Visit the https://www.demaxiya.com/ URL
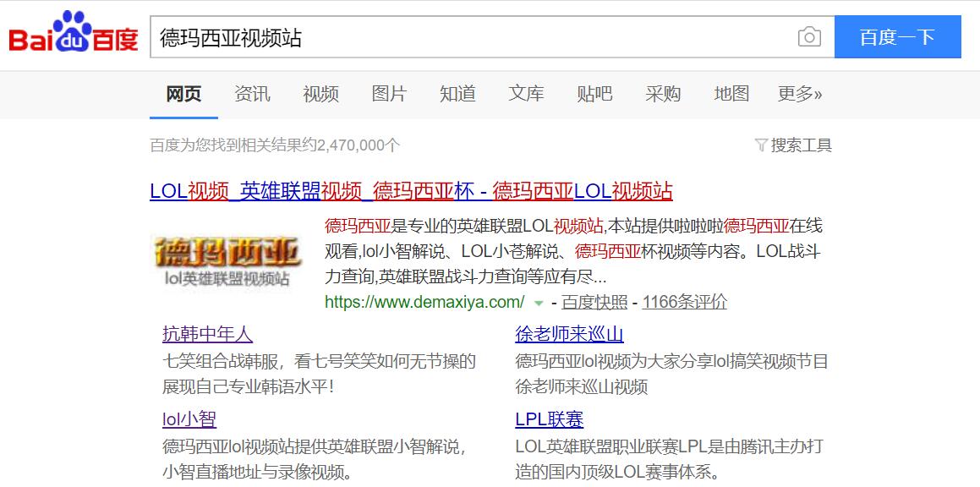 point(424,303)
